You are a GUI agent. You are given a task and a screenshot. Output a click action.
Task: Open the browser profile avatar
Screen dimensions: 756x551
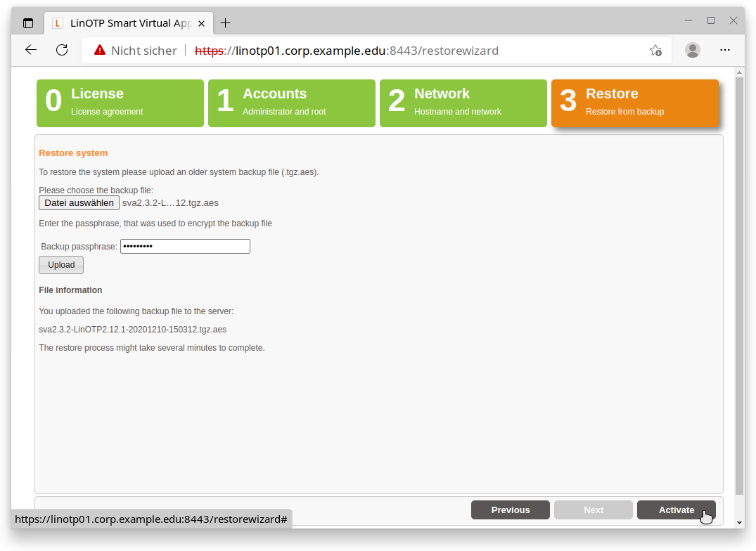click(693, 50)
